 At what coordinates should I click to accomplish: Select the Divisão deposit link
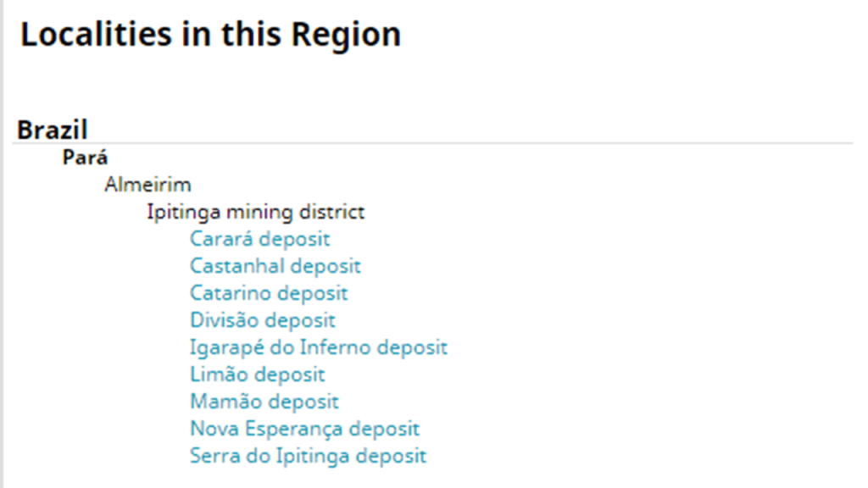(262, 320)
